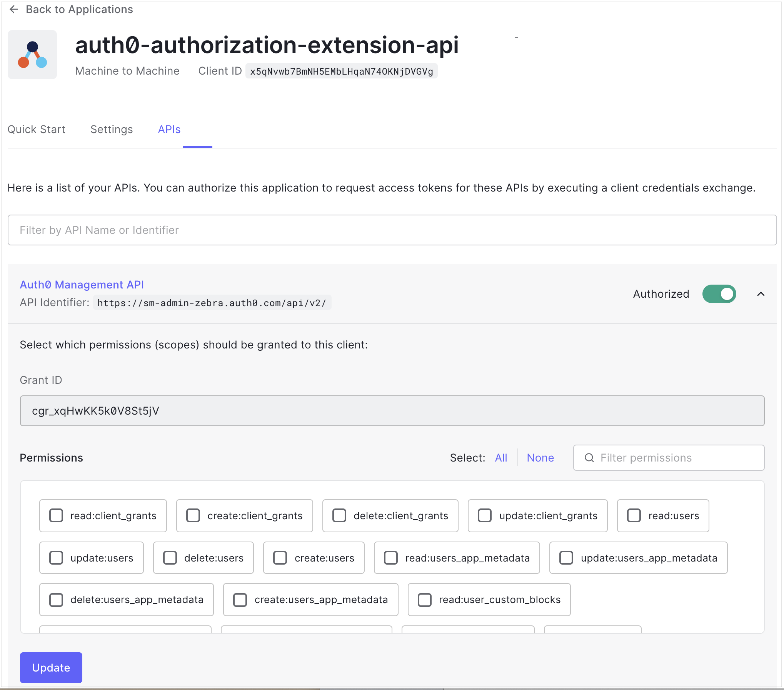Viewport: 784px width, 690px height.
Task: Go back to Applications link
Action: [x=79, y=9]
